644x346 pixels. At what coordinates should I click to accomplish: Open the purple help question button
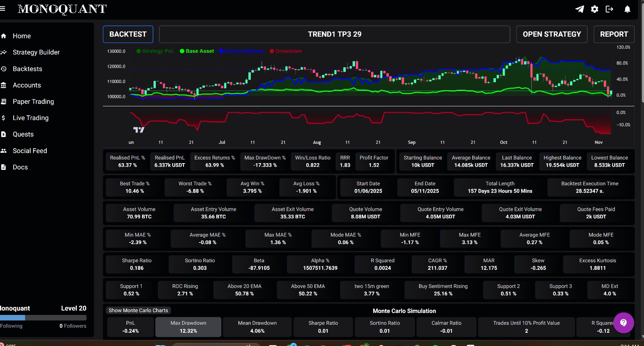623,323
